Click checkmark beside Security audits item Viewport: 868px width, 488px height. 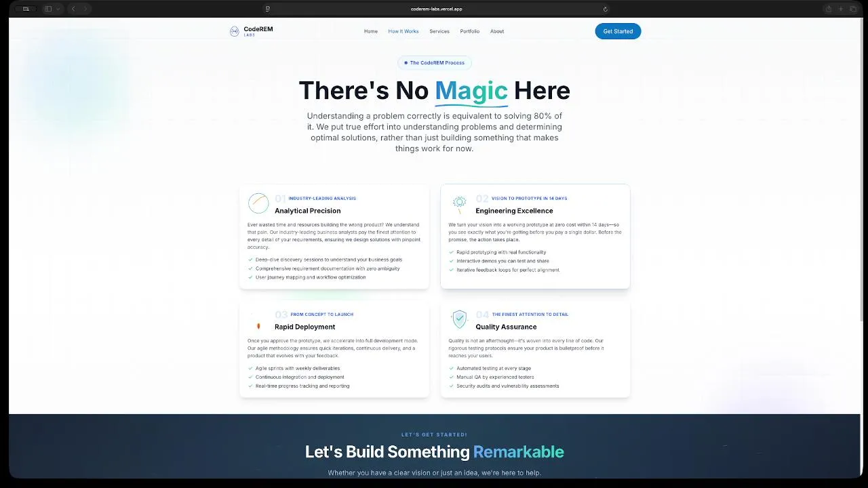pyautogui.click(x=451, y=386)
